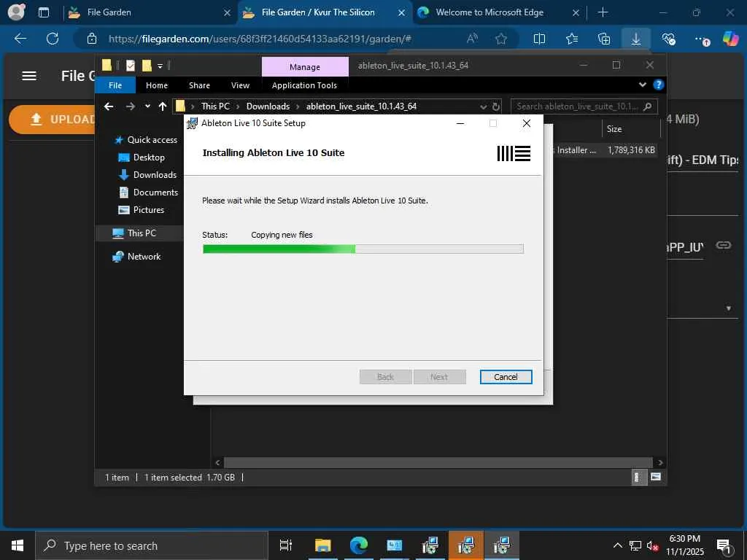The width and height of the screenshot is (747, 560).
Task: Select This PC in the navigation pane
Action: [x=134, y=233]
